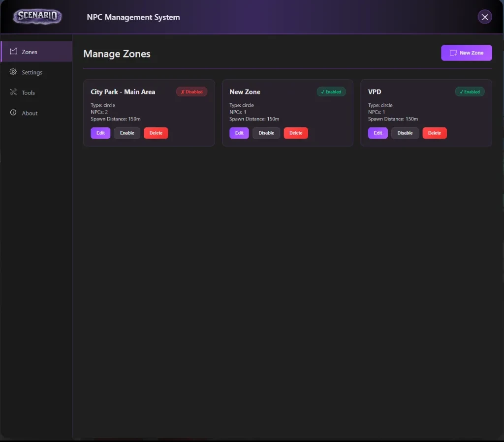Viewport: 504px width, 442px height.
Task: Click the Manage Zones heading
Action: [117, 54]
